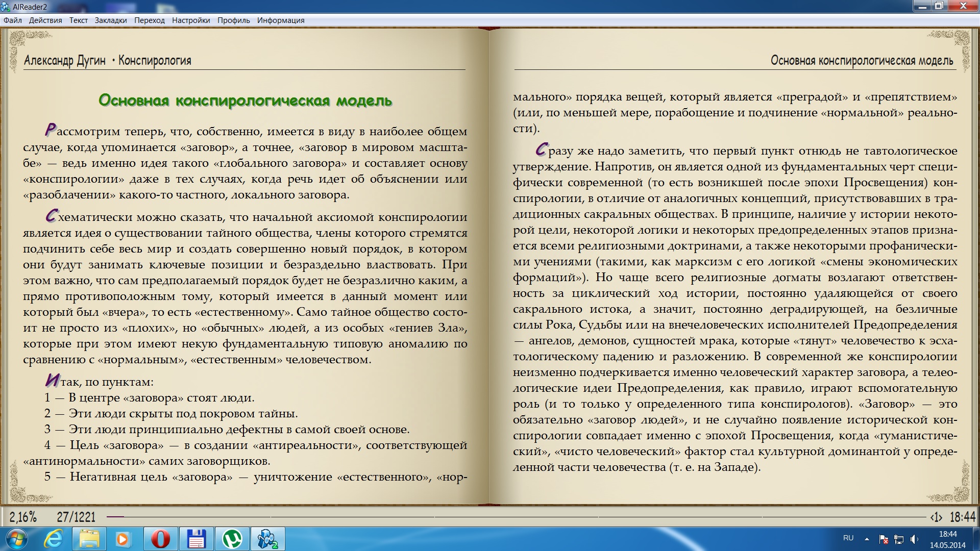Open the Действия menu
The width and height of the screenshot is (980, 551).
45,20
